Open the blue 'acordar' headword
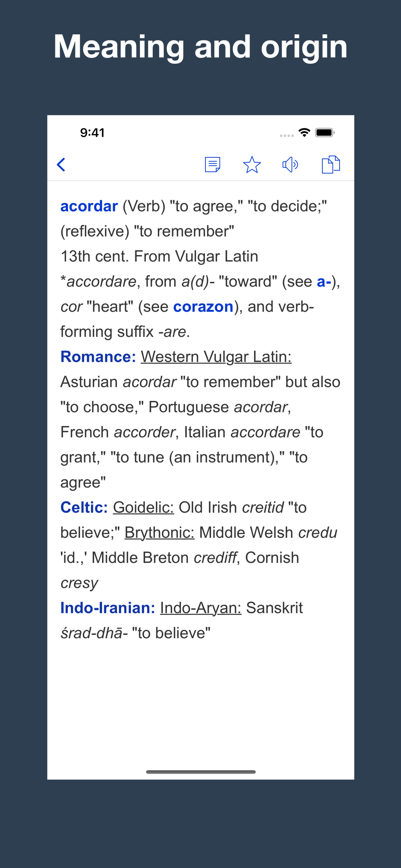Screen dimensions: 401x868 point(89,206)
